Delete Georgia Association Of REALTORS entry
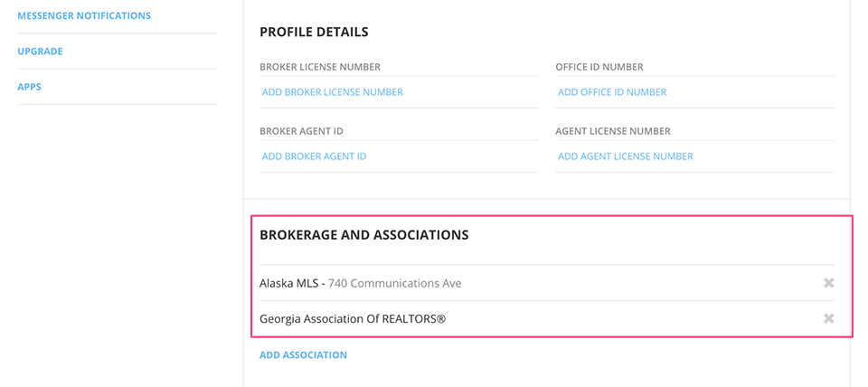 pos(828,318)
